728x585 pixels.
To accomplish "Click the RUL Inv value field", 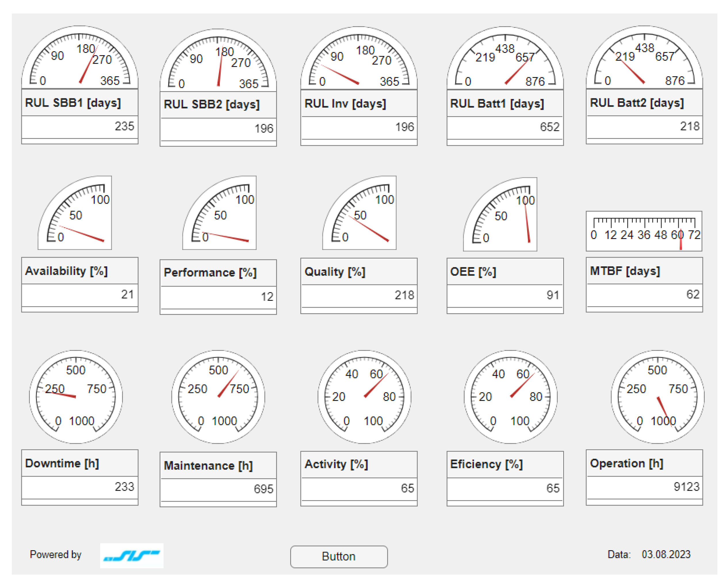I will tap(359, 127).
